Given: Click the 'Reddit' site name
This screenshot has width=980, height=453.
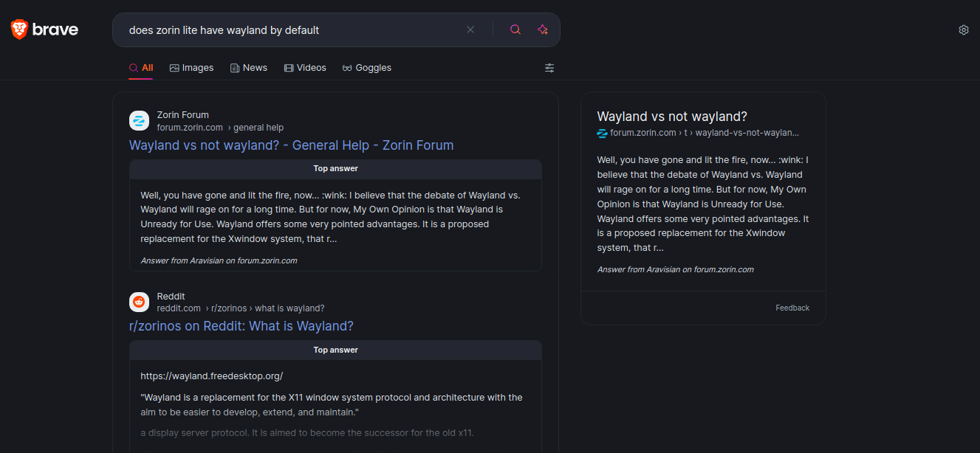Looking at the screenshot, I should [171, 297].
